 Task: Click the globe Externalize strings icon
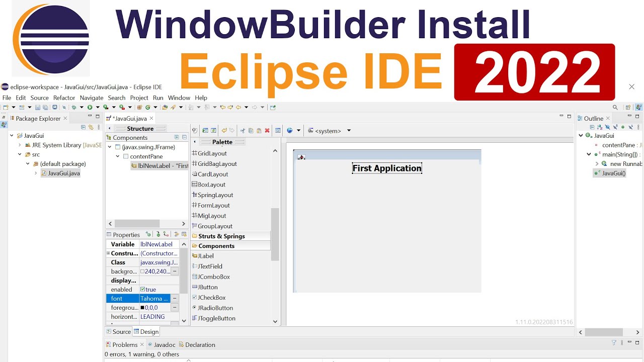point(290,131)
